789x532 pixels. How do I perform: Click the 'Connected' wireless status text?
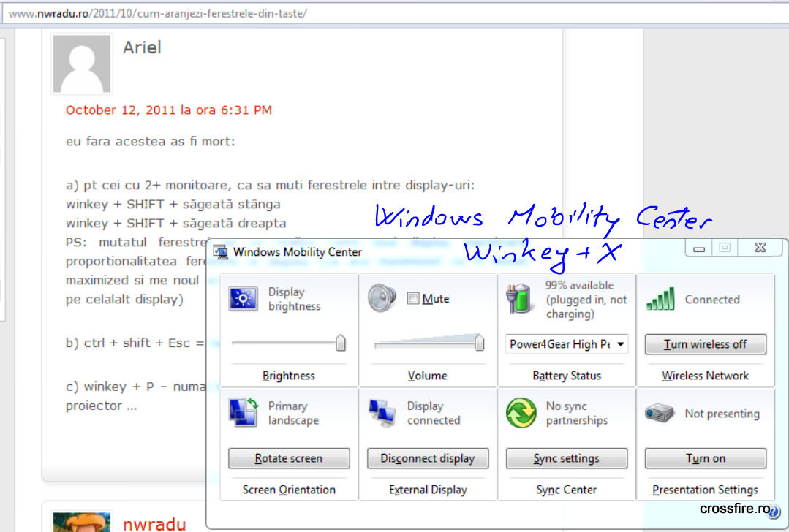click(x=712, y=299)
